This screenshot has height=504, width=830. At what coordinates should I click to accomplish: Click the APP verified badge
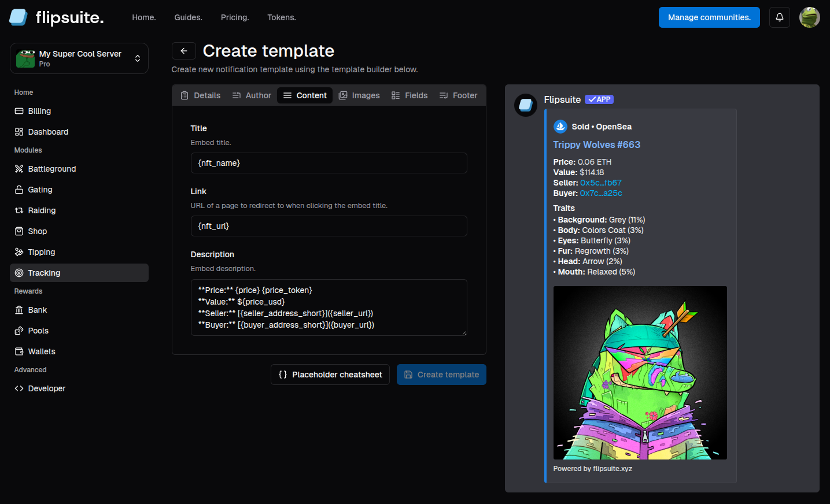(x=599, y=99)
